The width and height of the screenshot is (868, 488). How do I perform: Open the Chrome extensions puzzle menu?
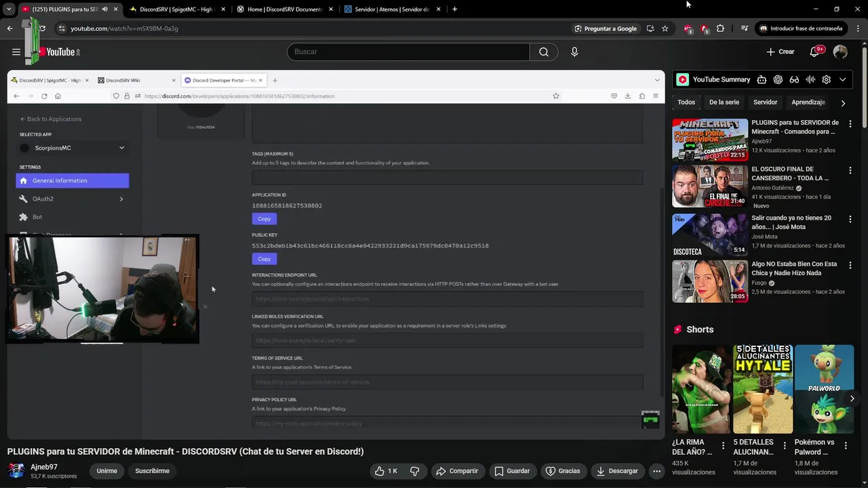[720, 28]
